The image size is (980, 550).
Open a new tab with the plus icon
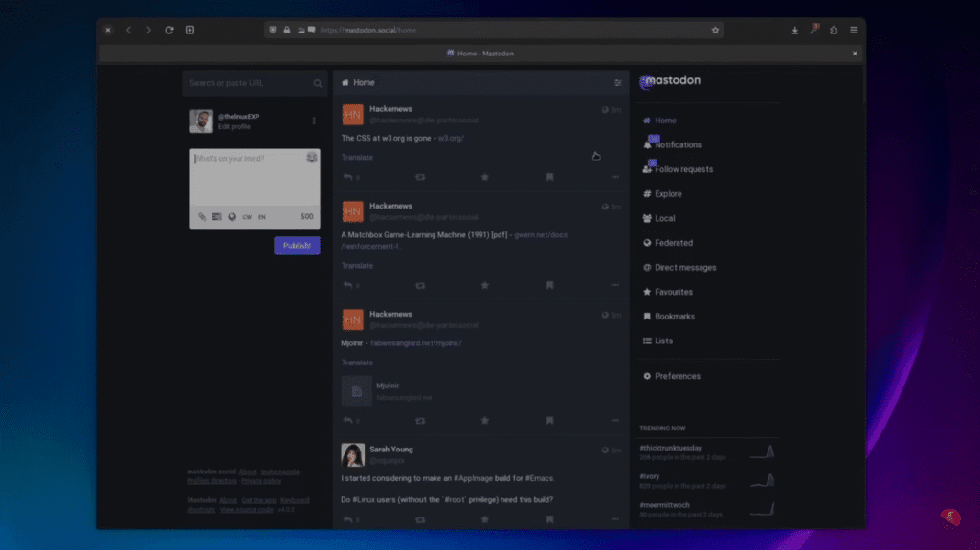pyautogui.click(x=190, y=30)
